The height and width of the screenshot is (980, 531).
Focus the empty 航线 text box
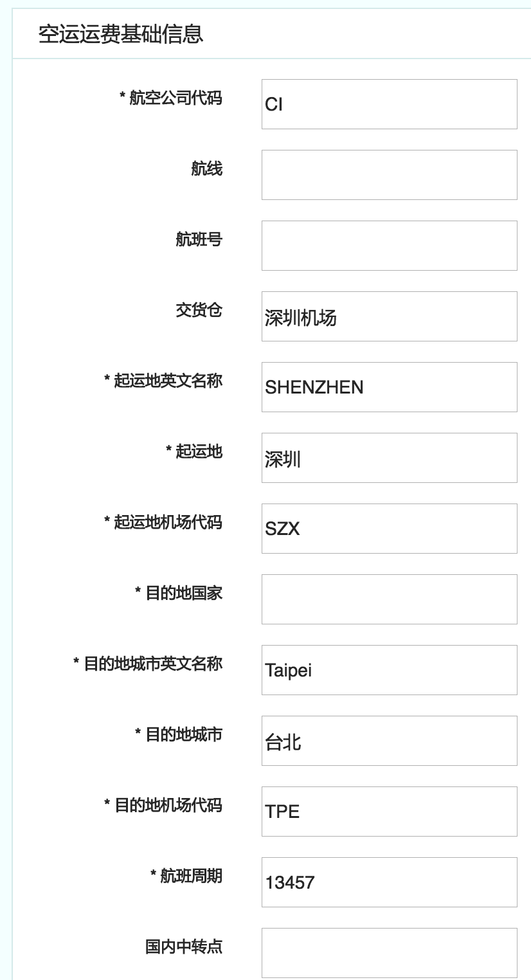[x=389, y=175]
